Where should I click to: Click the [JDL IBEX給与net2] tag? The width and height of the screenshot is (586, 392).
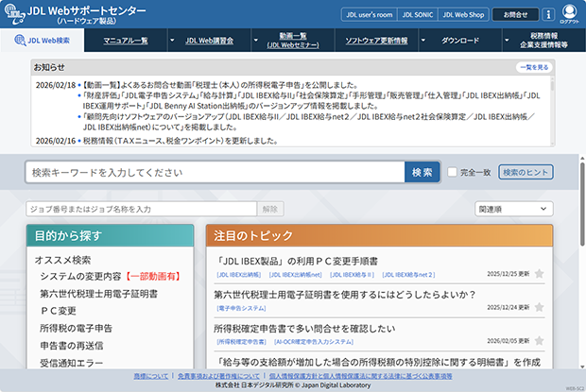(x=408, y=274)
